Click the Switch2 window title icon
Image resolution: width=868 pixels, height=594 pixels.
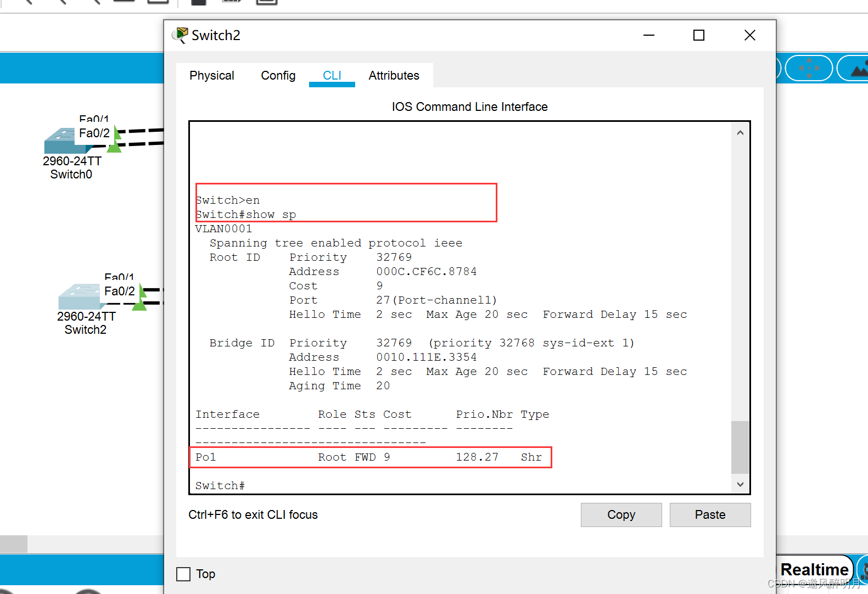click(x=180, y=35)
